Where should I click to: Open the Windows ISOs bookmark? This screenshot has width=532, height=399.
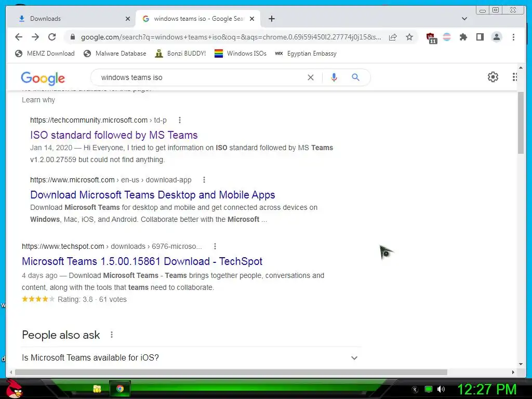[x=240, y=54]
